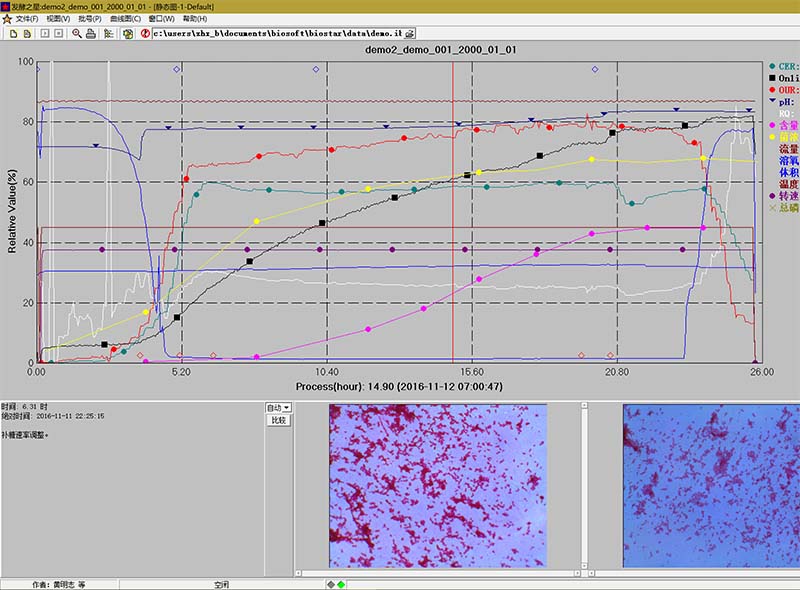Screen dimensions: 800x590
Task: Click the tree-list toolbar icon
Action: (x=108, y=33)
